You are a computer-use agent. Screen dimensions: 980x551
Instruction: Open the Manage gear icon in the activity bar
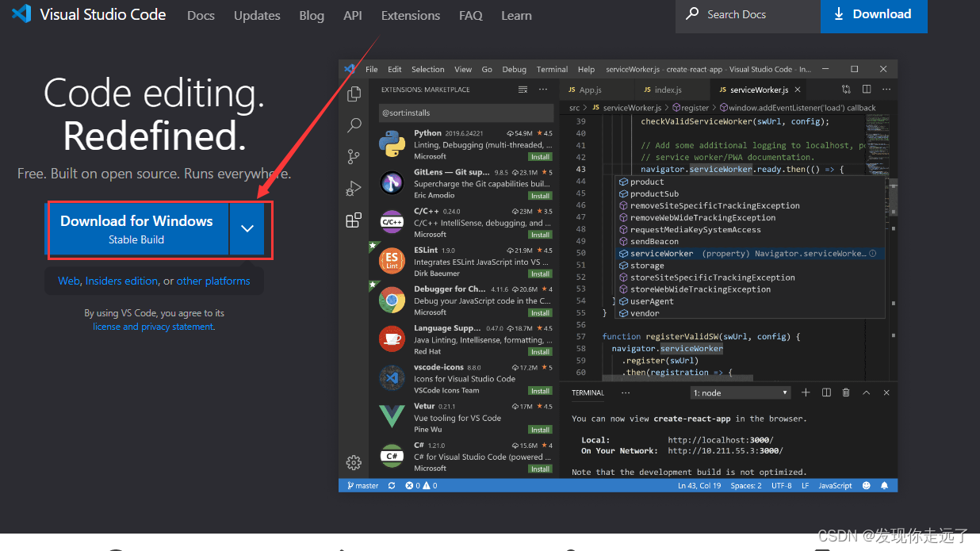(354, 462)
